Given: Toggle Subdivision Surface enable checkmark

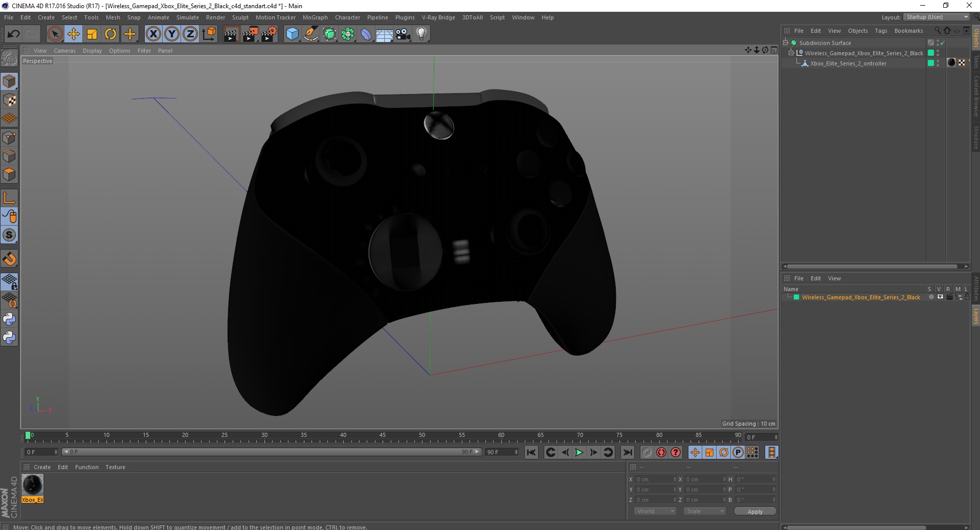Looking at the screenshot, I should [x=942, y=43].
